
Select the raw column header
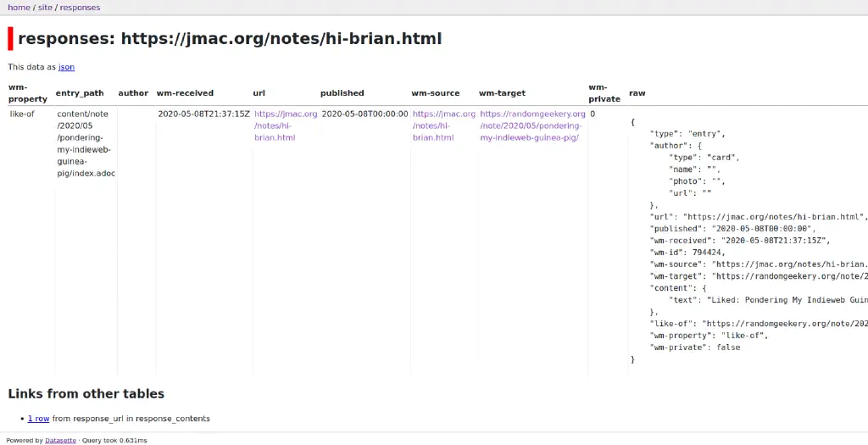tap(637, 93)
